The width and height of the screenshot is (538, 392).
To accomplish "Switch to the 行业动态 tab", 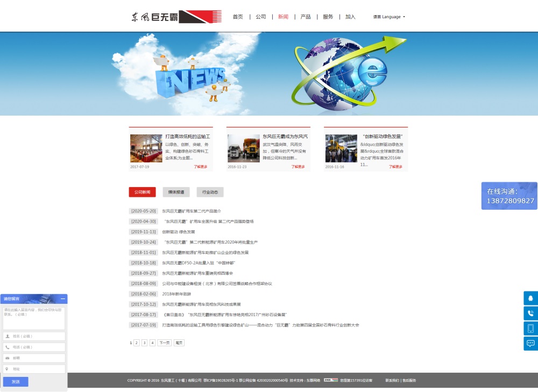I will pos(210,192).
